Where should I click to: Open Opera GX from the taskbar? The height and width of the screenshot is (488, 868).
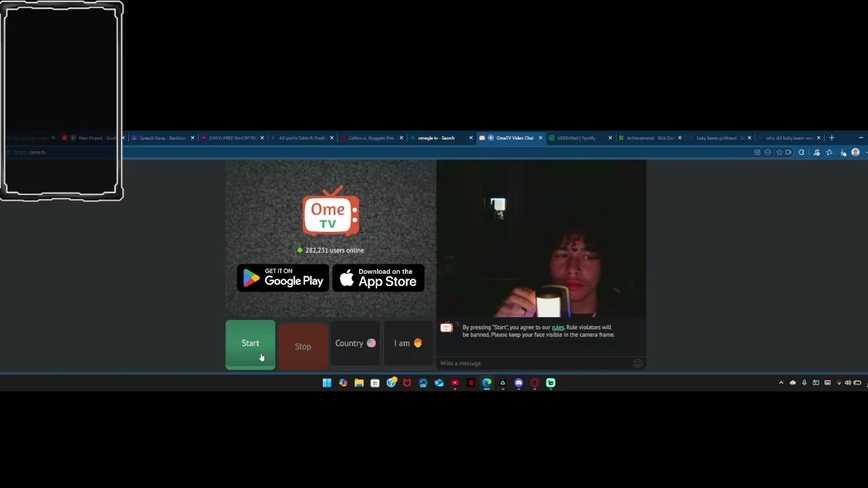point(534,383)
